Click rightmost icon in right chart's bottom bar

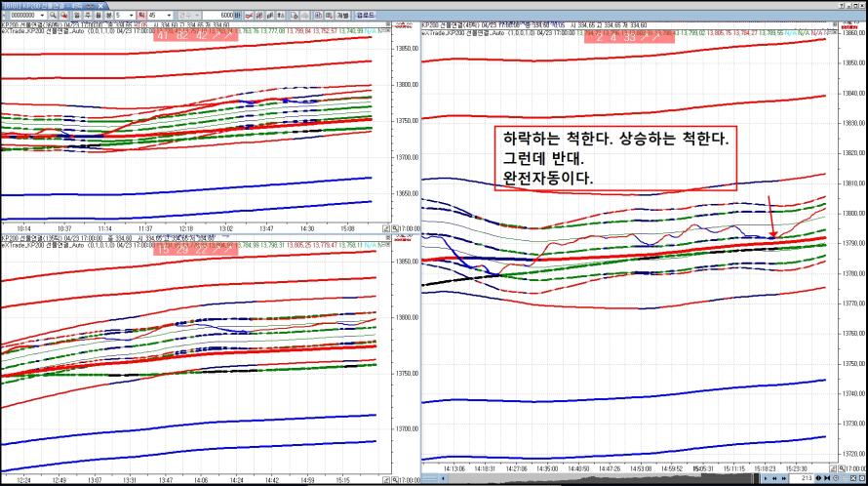[861, 478]
